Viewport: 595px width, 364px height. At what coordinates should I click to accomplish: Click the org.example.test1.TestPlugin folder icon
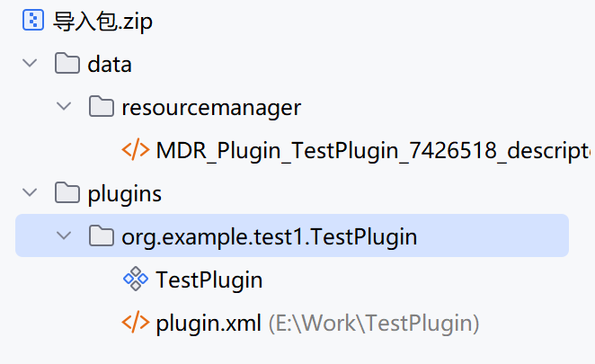[101, 235]
